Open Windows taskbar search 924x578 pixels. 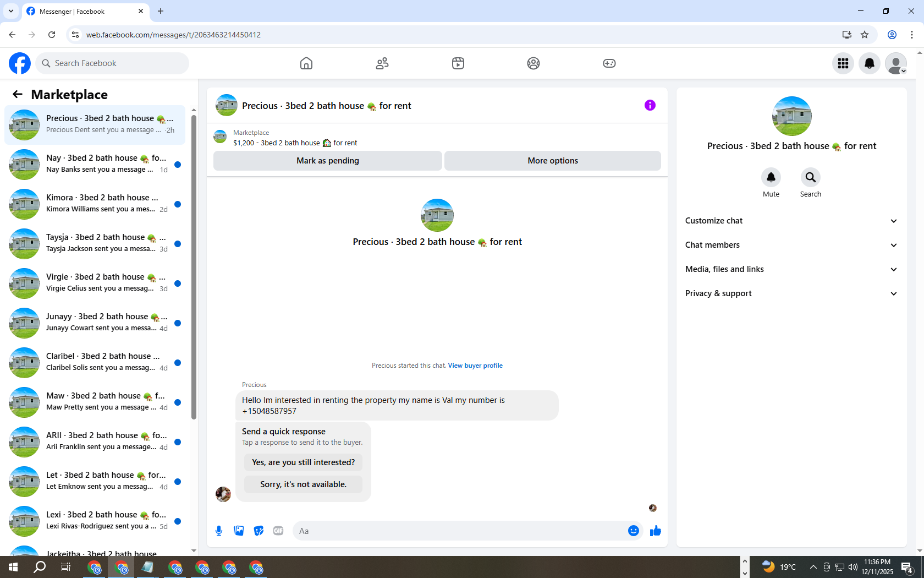pos(40,567)
